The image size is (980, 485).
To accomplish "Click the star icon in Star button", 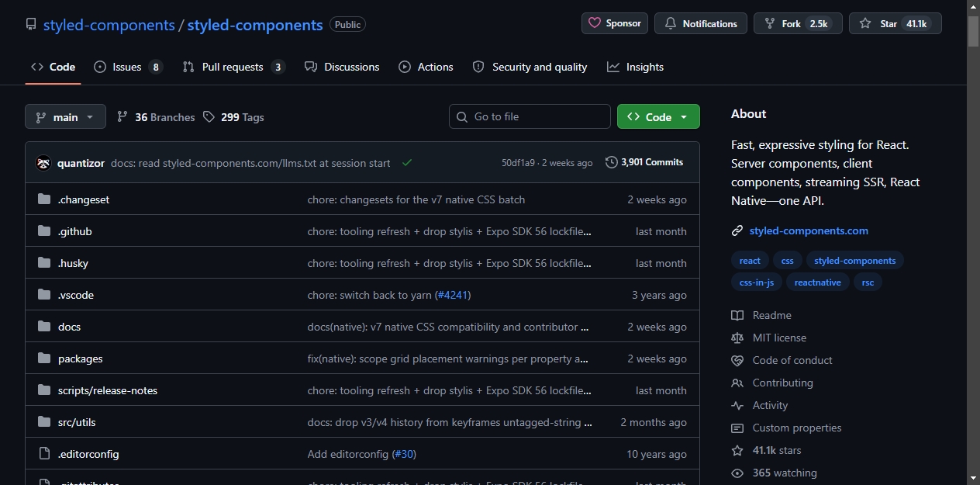I will (x=865, y=23).
